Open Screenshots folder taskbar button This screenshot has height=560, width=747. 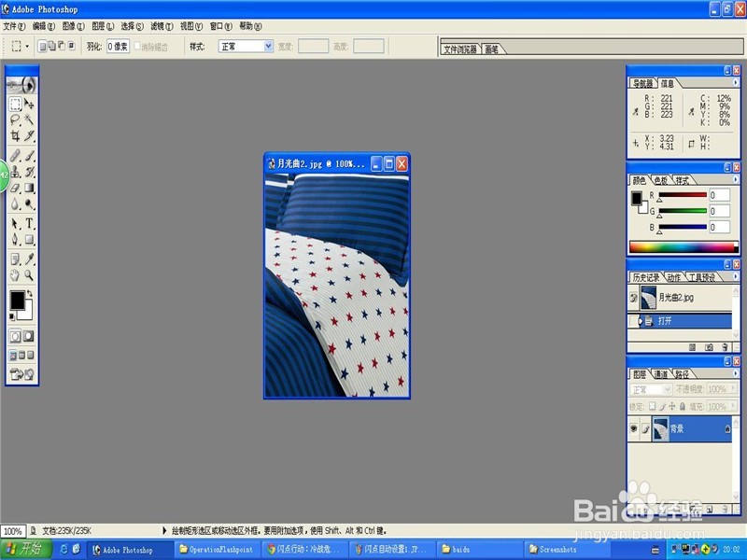(566, 550)
